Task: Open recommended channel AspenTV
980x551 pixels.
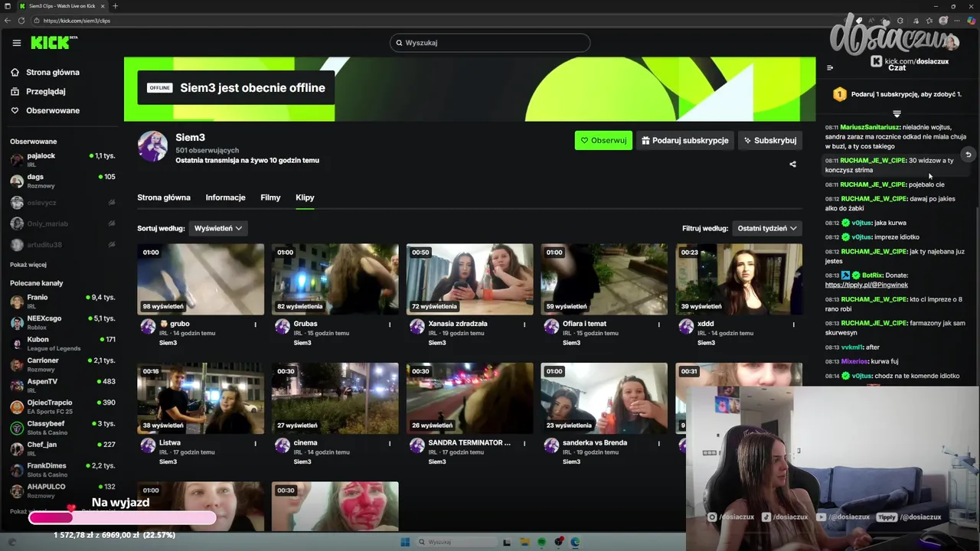Action: pos(62,385)
